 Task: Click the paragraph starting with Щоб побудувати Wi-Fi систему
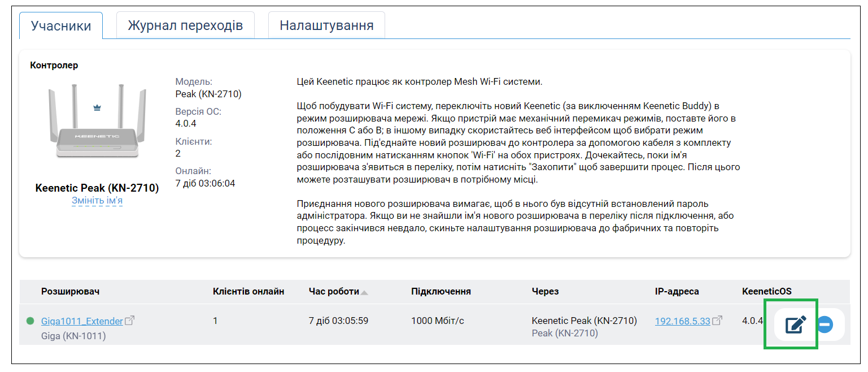click(518, 143)
